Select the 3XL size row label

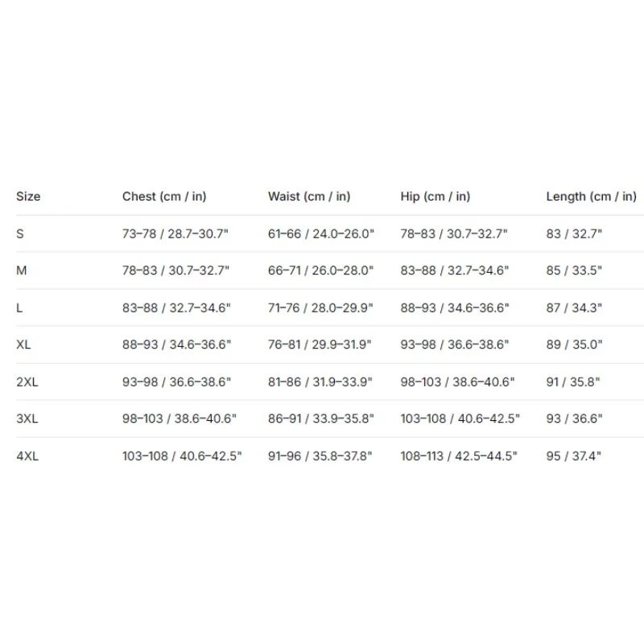pyautogui.click(x=27, y=419)
